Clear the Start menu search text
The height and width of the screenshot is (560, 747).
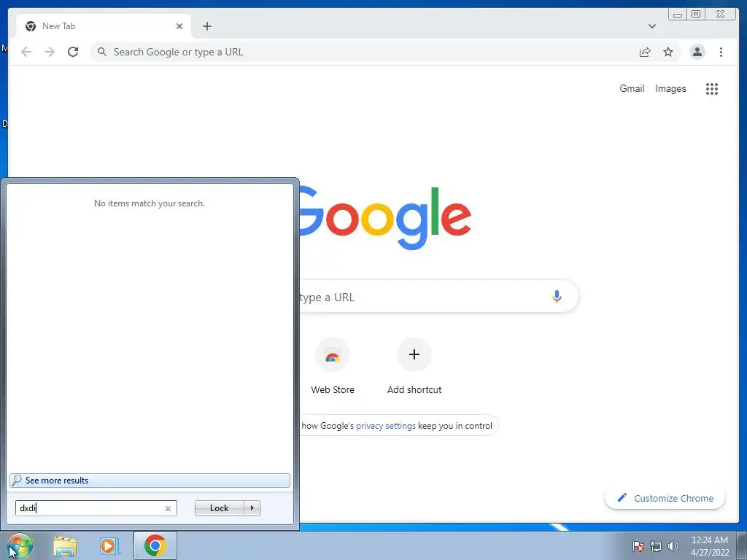click(x=168, y=508)
